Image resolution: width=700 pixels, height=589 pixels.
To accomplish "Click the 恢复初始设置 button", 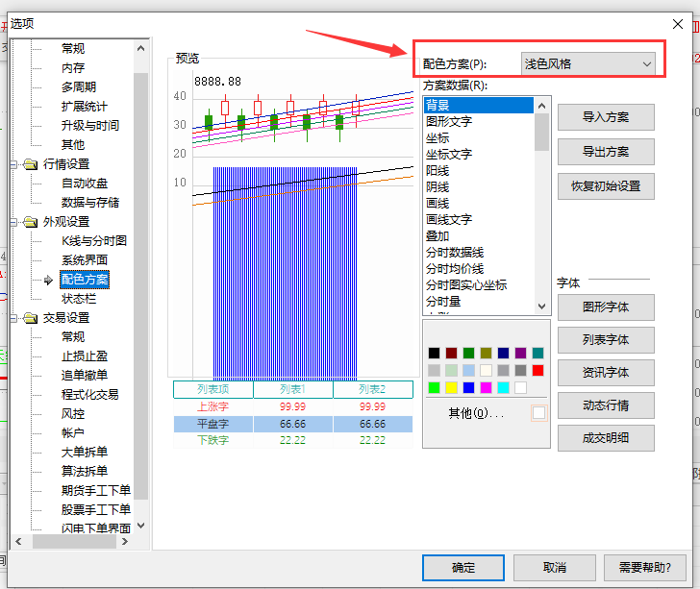I will pos(606,186).
